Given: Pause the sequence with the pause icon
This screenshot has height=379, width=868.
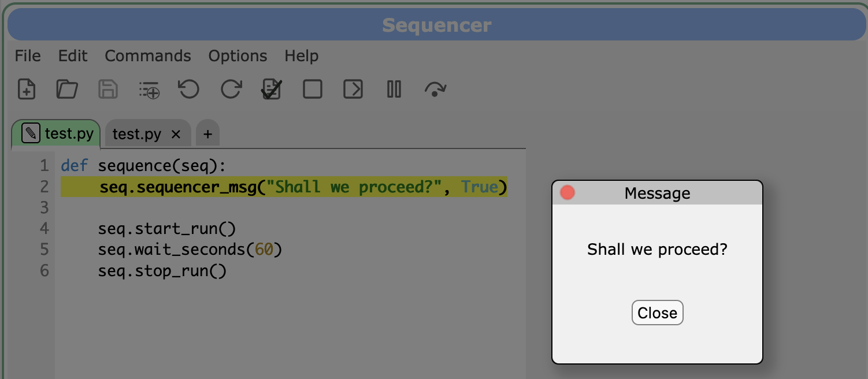Looking at the screenshot, I should click(394, 89).
